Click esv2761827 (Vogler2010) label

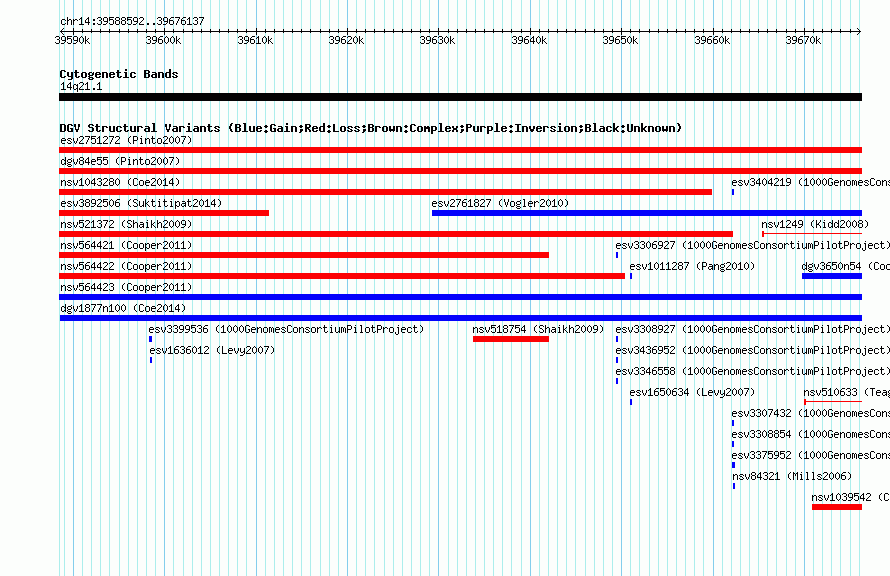tap(500, 203)
